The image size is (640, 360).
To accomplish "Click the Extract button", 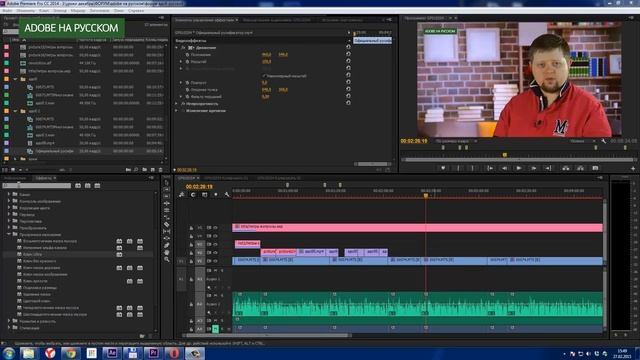I will 580,168.
